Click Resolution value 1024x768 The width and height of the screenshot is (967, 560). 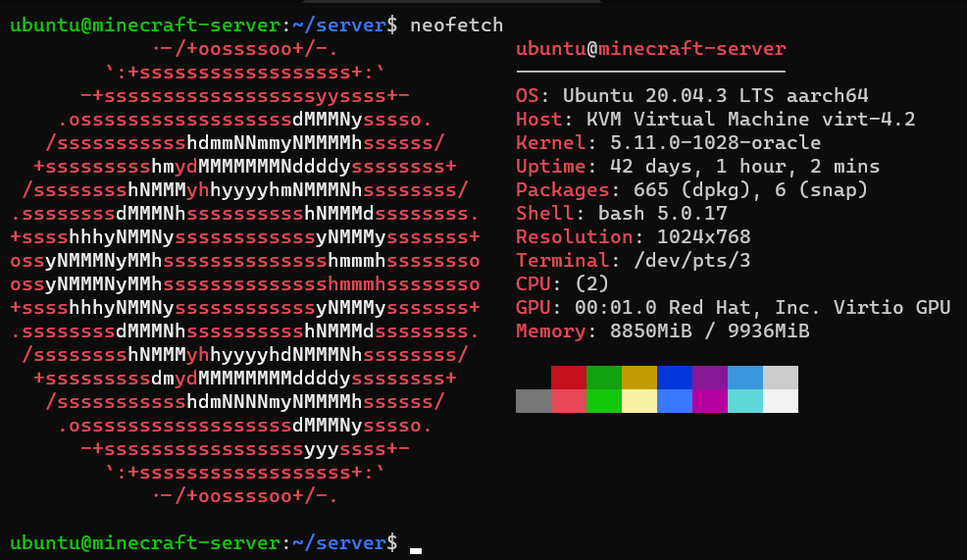click(703, 236)
